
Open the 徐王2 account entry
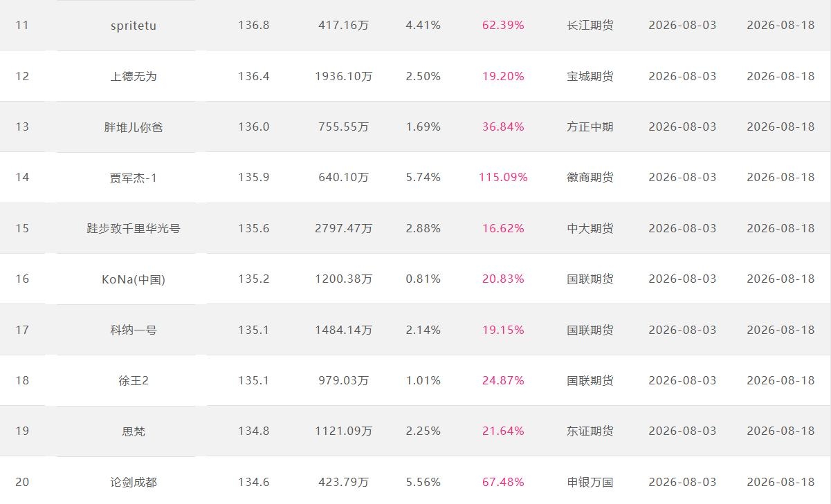pyautogui.click(x=134, y=380)
